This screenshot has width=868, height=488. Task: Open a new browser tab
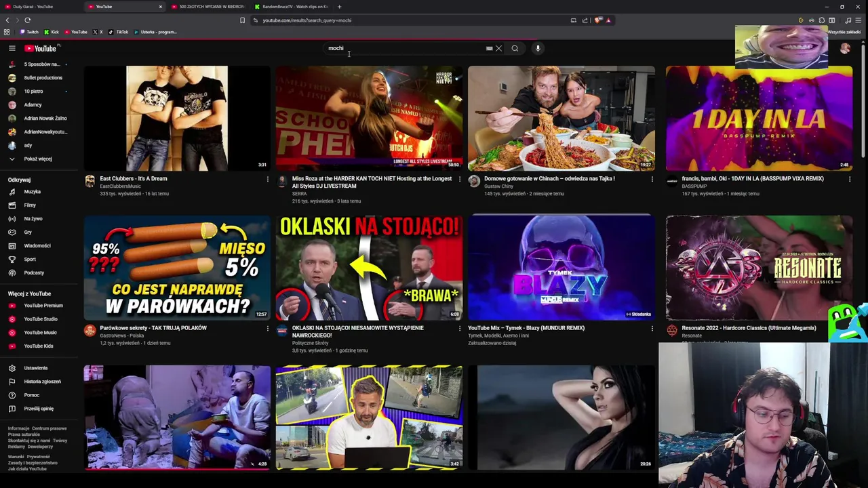339,7
